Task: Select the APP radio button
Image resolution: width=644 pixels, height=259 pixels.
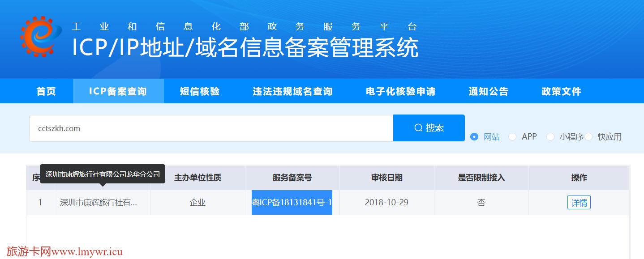Action: tap(512, 137)
